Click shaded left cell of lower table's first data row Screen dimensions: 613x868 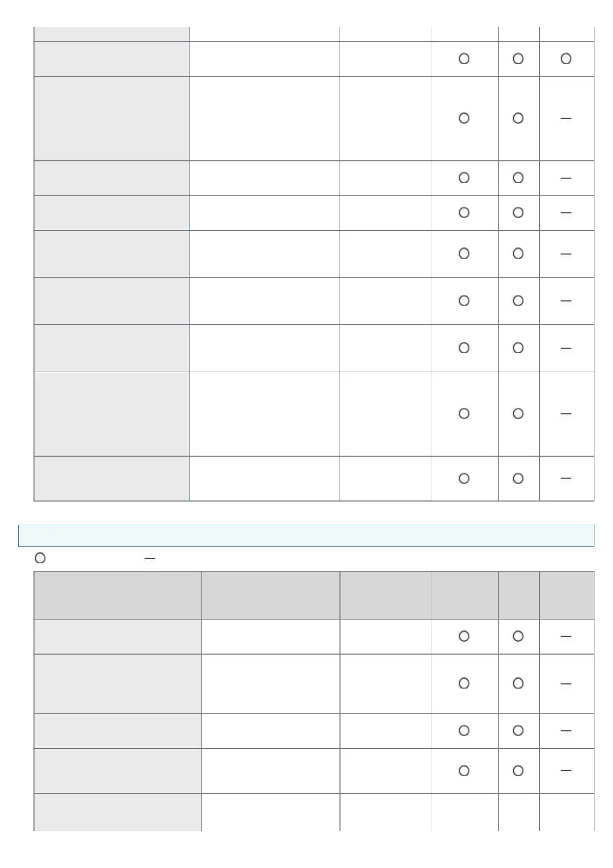[x=117, y=637]
